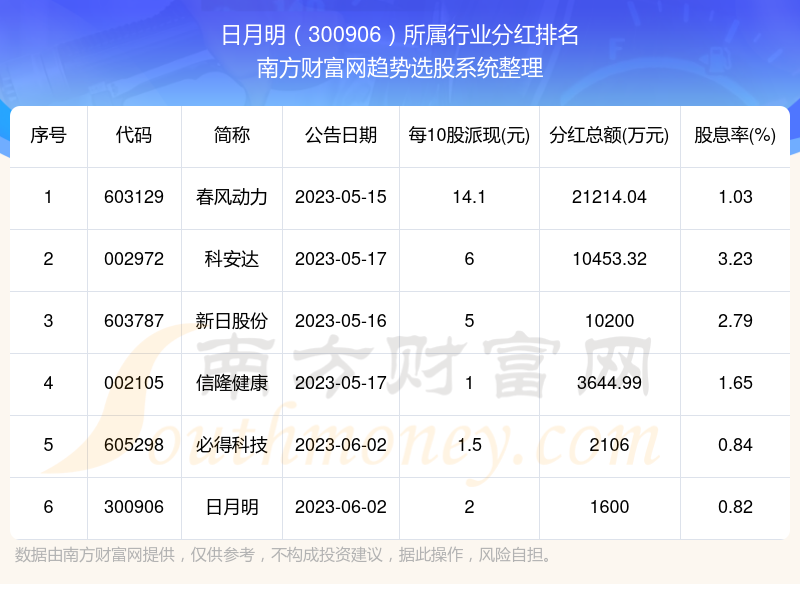Click rank number 6 in 日月明 row

pyautogui.click(x=48, y=507)
